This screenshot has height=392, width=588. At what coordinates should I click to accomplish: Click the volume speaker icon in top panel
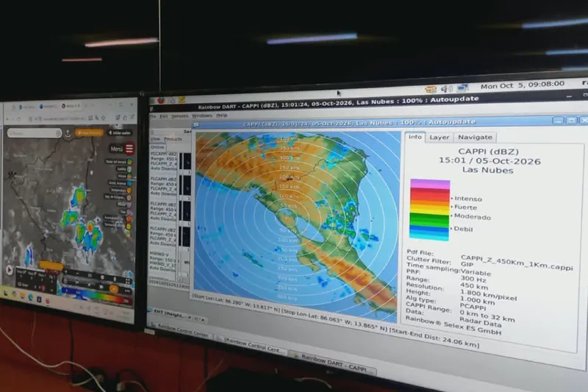[x=446, y=89]
